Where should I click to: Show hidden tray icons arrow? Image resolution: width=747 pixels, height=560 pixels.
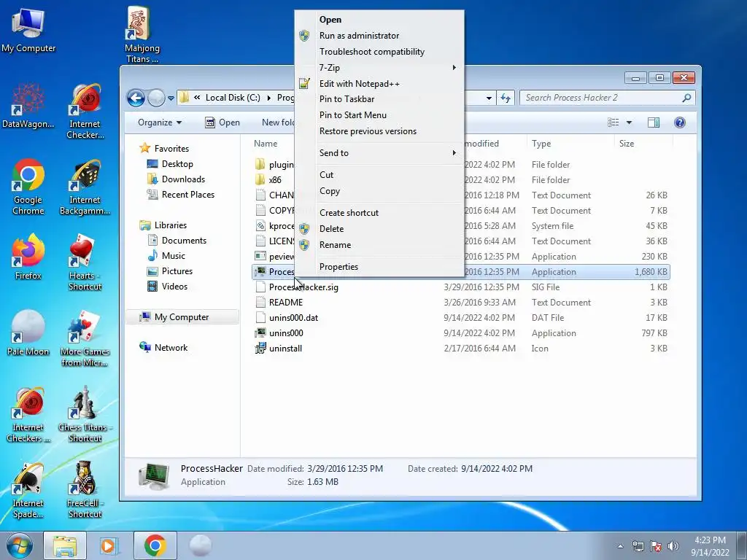[620, 546]
